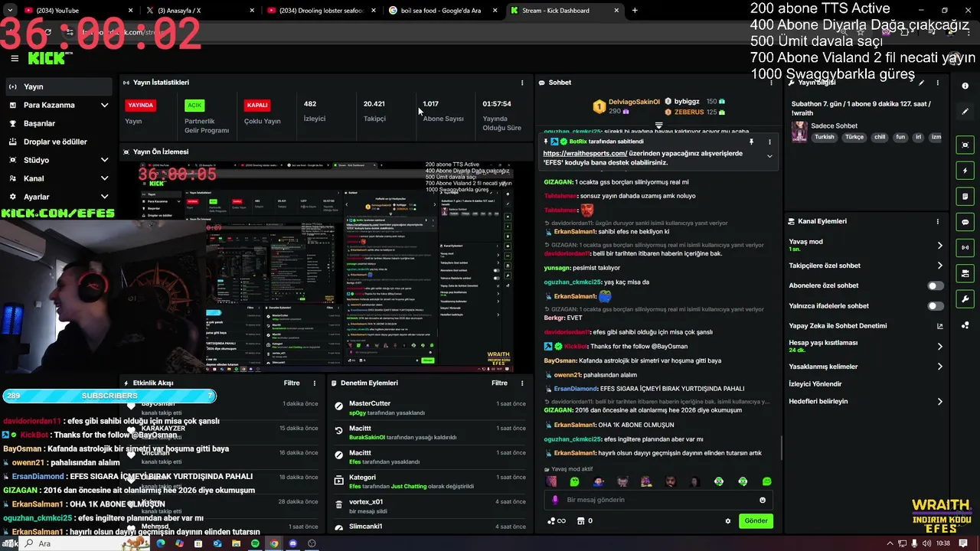Viewport: 980px width, 551px height.
Task: Open Hesap yaşı kısıtlaması chevron
Action: pyautogui.click(x=939, y=347)
